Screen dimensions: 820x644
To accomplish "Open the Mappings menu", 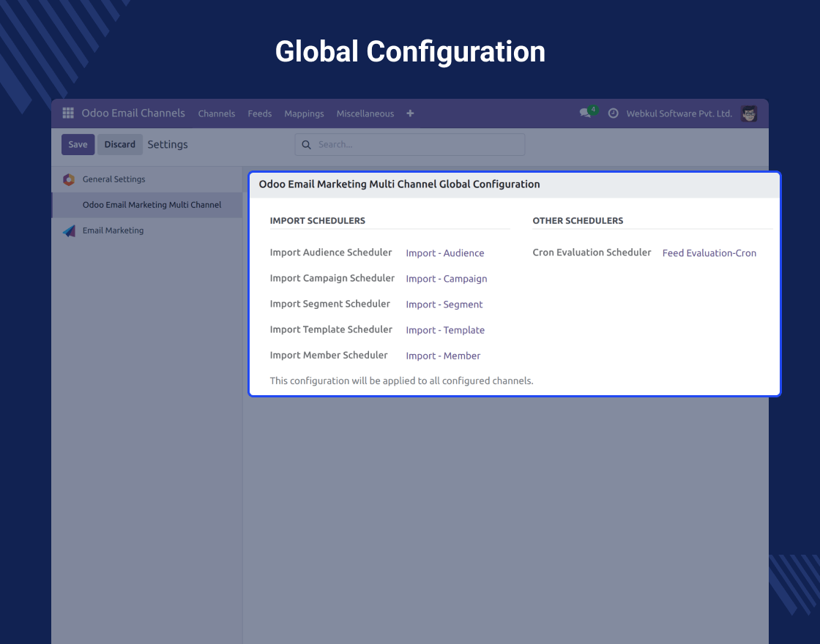I will tap(304, 113).
